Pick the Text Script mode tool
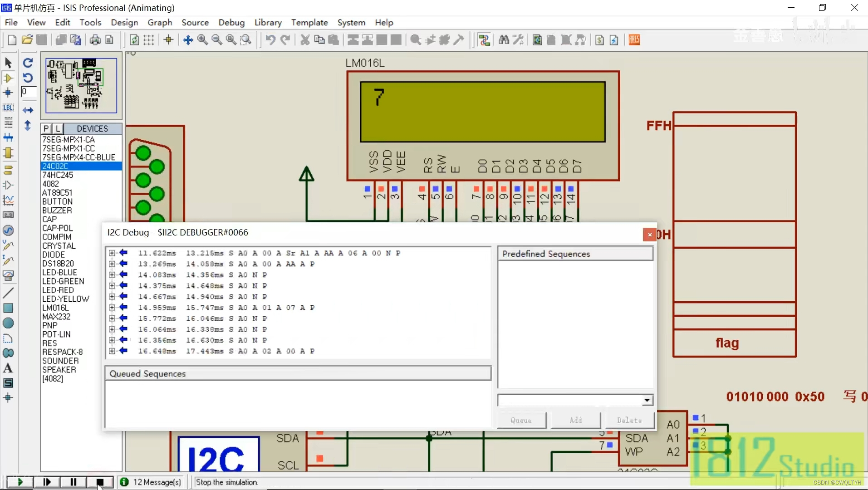 8,122
